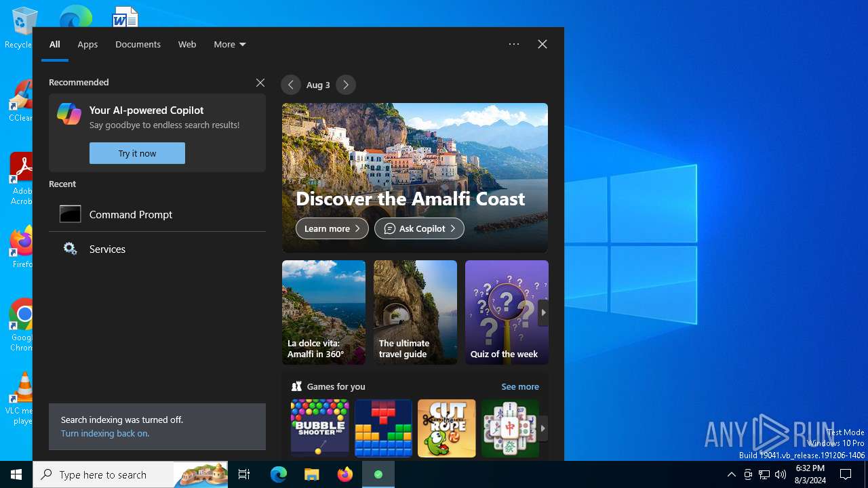This screenshot has width=868, height=488.
Task: Dismiss the Recommended section
Action: tap(260, 83)
